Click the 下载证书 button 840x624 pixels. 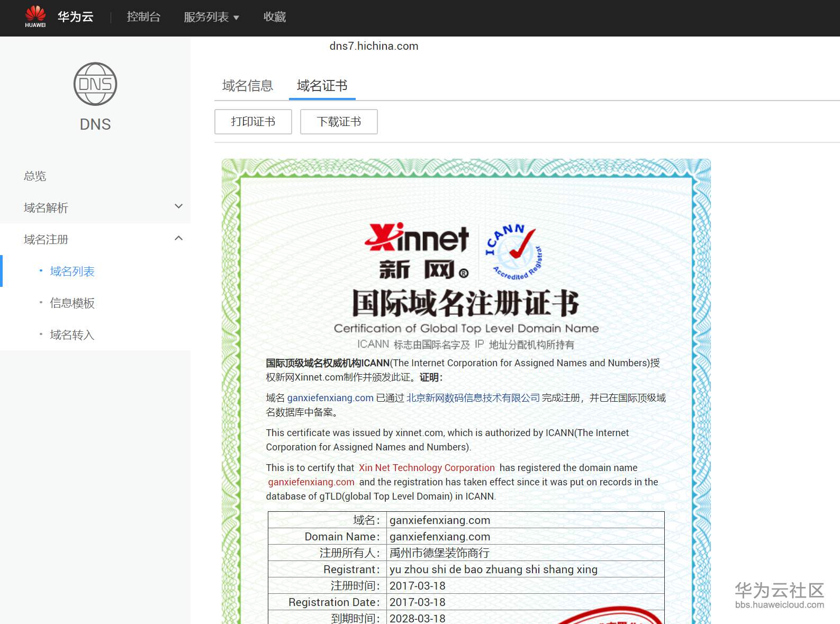click(339, 122)
